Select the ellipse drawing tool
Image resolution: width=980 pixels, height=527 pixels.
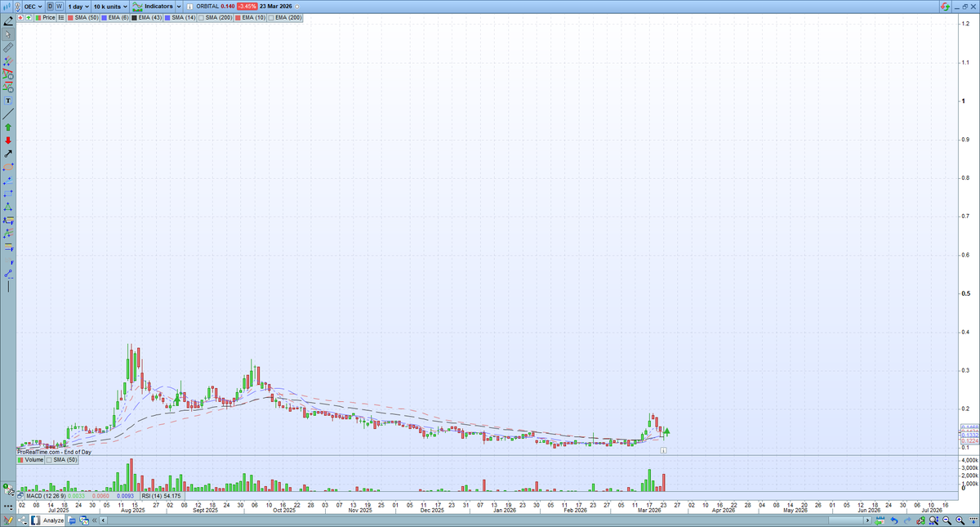click(8, 167)
